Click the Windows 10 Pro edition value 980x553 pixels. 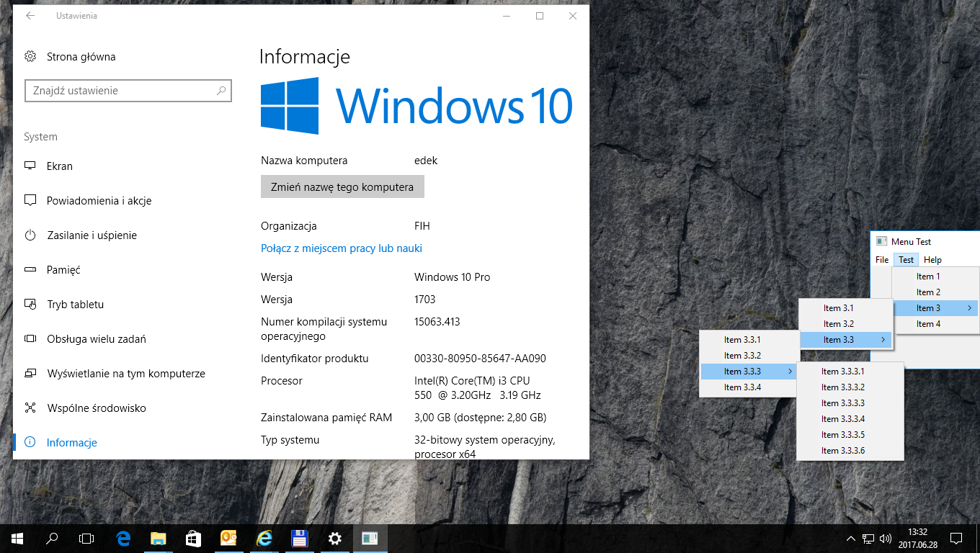tap(452, 277)
